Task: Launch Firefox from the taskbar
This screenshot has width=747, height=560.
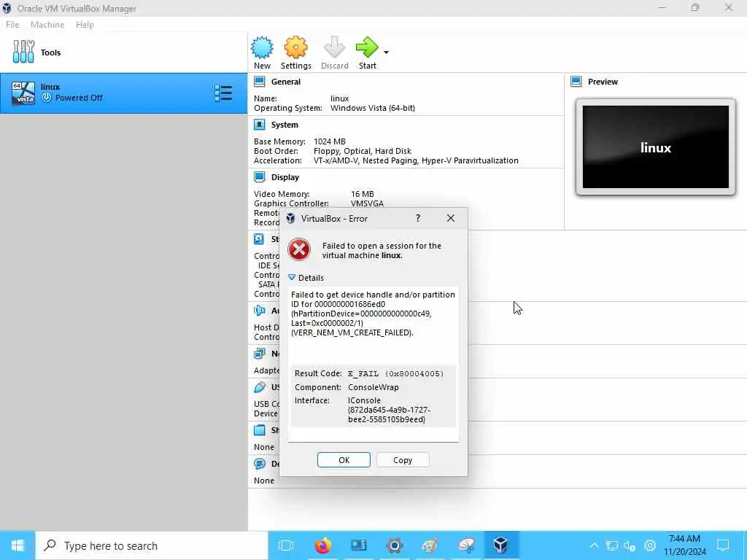Action: 322,545
